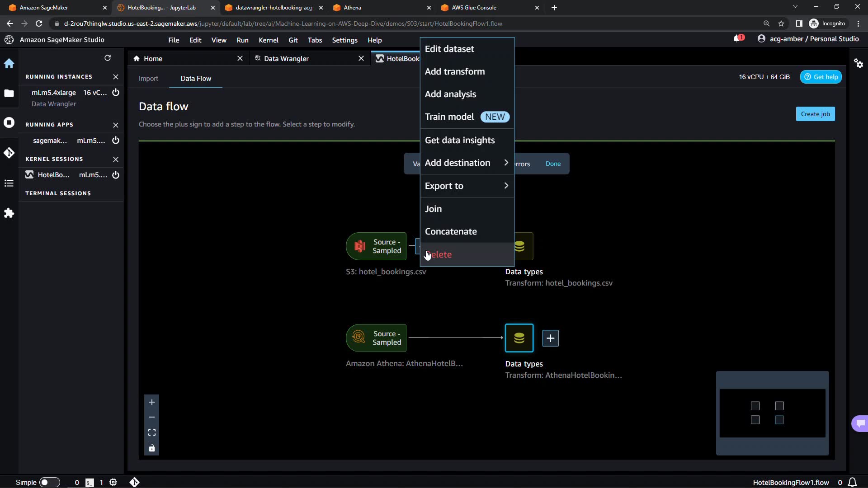Screen dimensions: 868x488
Task: Select the Athena Data types node
Action: pyautogui.click(x=519, y=338)
